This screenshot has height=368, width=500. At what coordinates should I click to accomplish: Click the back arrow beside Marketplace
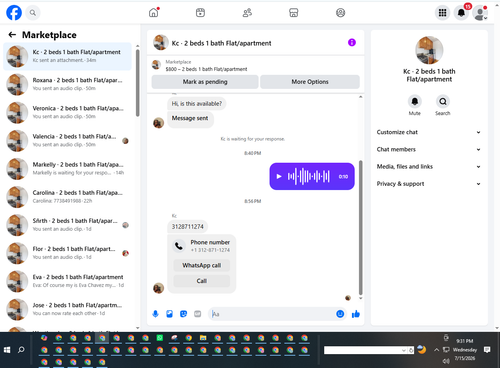[12, 35]
